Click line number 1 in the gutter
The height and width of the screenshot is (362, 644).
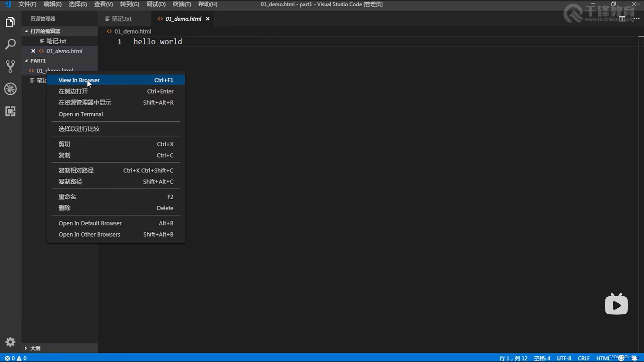(x=119, y=42)
